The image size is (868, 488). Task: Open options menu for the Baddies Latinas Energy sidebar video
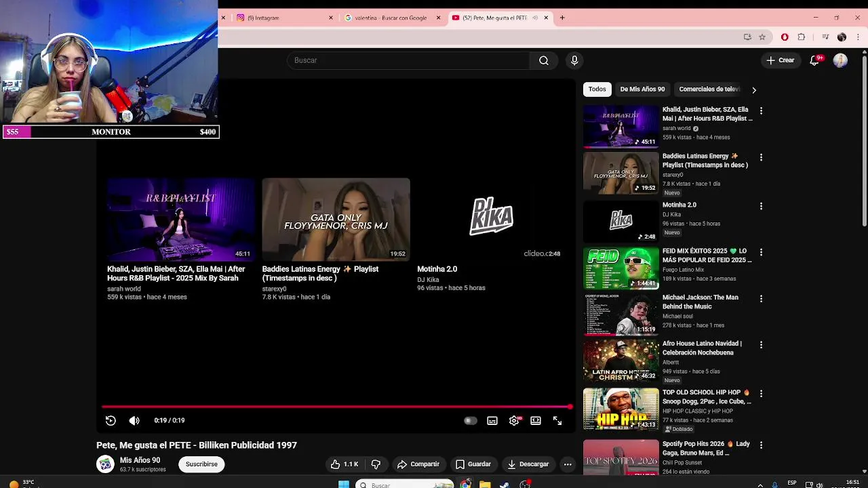(761, 157)
